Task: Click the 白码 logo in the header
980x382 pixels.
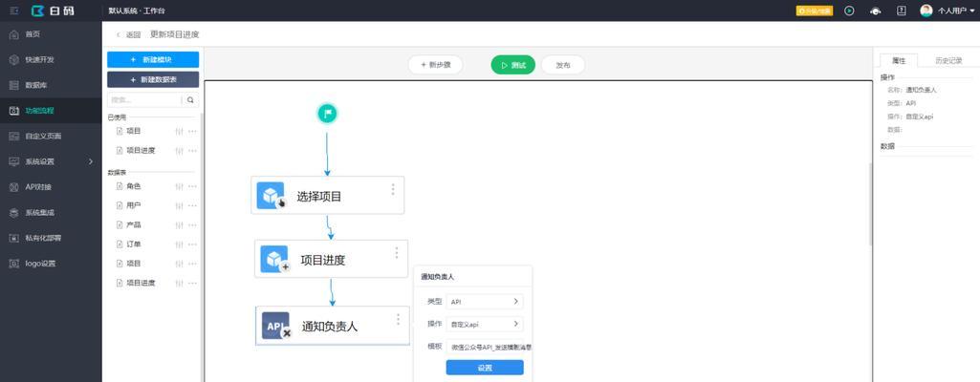Action: [x=53, y=11]
